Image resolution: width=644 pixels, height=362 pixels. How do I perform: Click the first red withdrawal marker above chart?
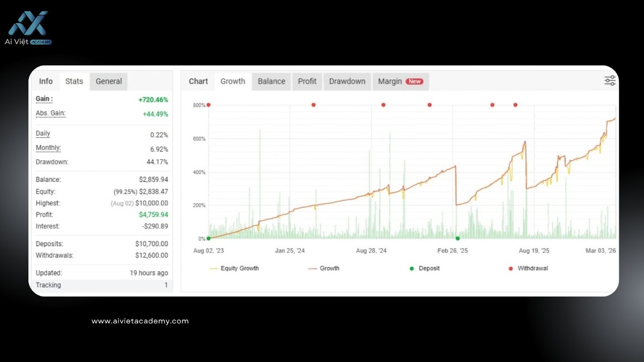pyautogui.click(x=208, y=105)
